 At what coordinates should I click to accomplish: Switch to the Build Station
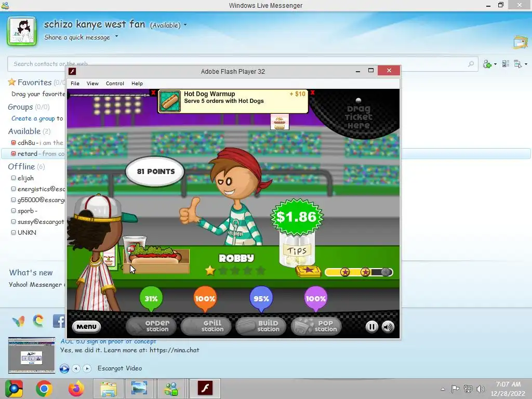click(261, 326)
